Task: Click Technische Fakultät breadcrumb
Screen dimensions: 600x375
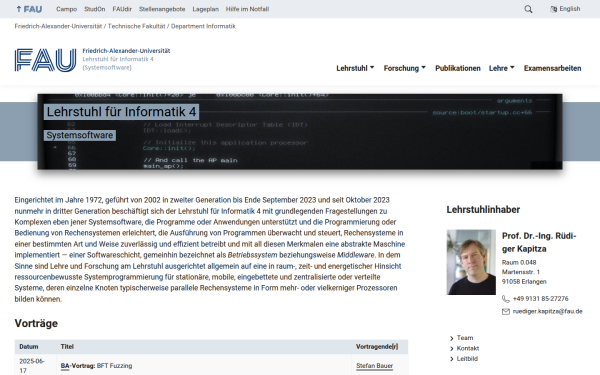Action: point(137,26)
